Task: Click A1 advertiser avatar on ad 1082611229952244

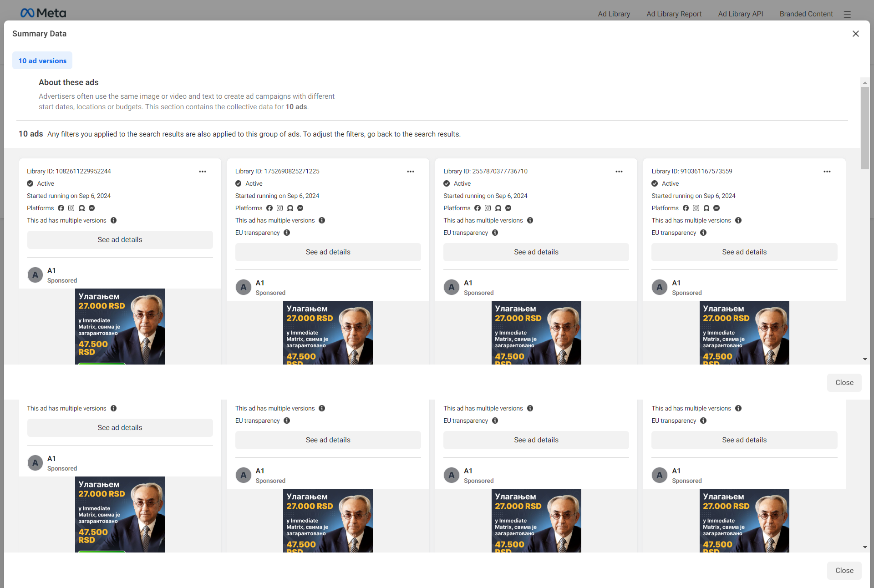Action: coord(35,275)
